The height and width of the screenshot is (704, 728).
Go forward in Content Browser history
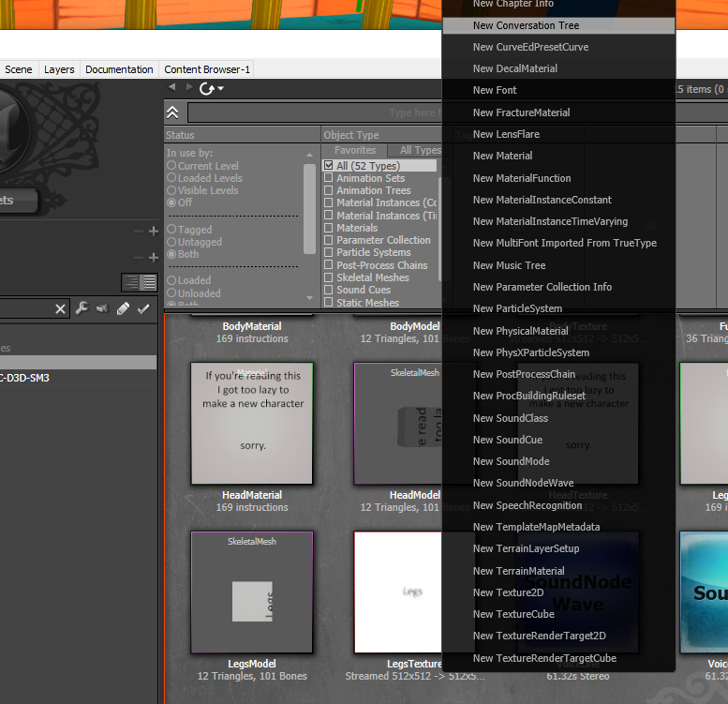[189, 87]
